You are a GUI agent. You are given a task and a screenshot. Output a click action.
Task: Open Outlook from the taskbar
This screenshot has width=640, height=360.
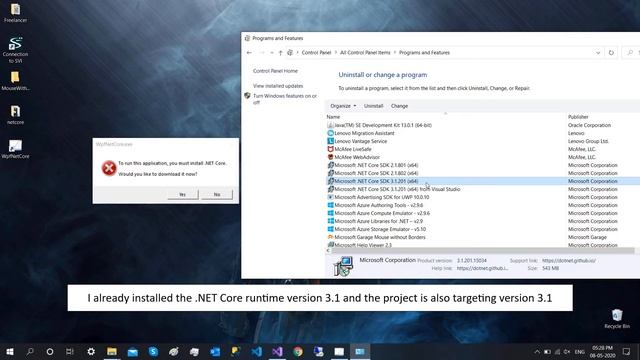coord(215,351)
